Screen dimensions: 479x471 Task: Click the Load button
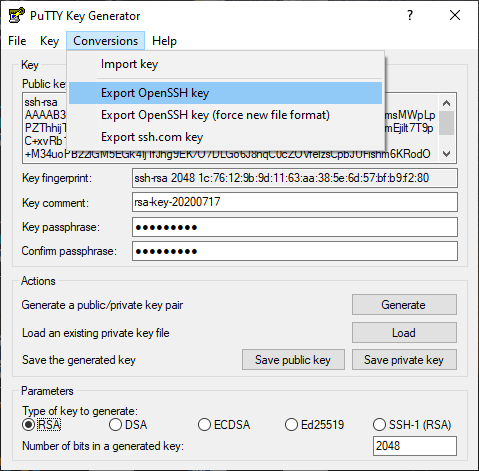pyautogui.click(x=404, y=332)
